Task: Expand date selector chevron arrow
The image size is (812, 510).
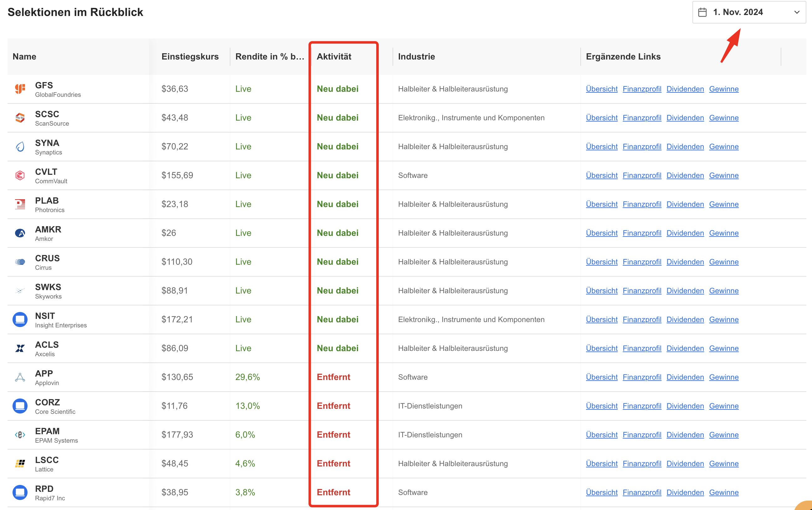Action: pyautogui.click(x=797, y=12)
